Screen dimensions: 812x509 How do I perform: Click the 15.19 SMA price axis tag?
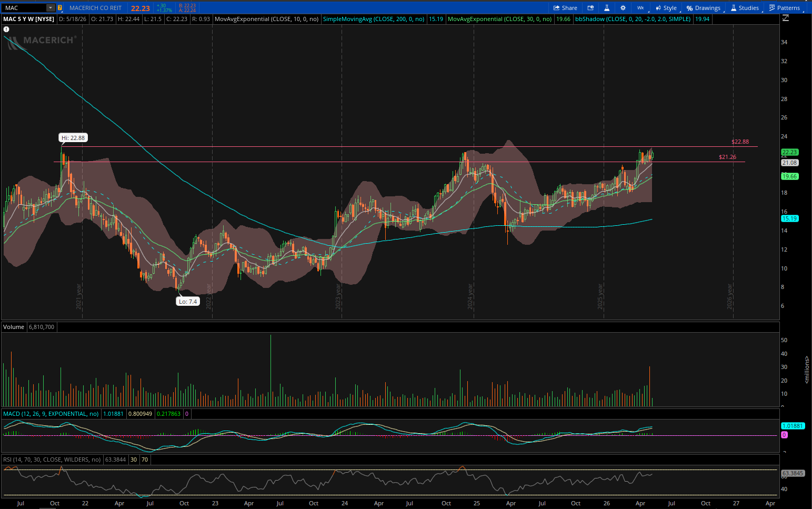point(789,218)
